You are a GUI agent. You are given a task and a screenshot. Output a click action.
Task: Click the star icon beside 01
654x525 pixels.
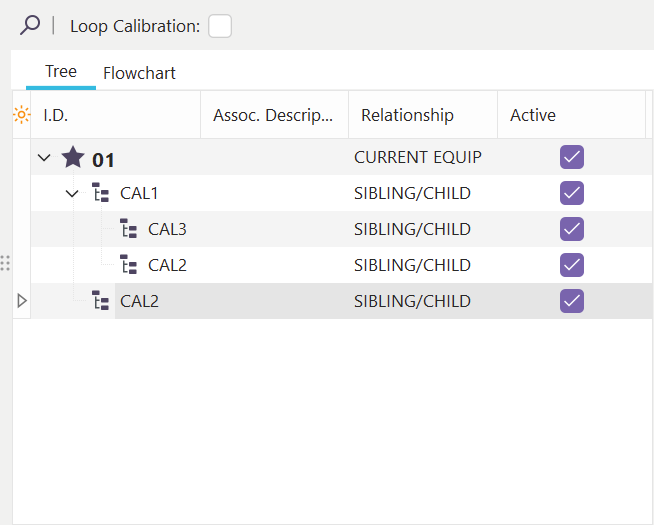tap(73, 157)
